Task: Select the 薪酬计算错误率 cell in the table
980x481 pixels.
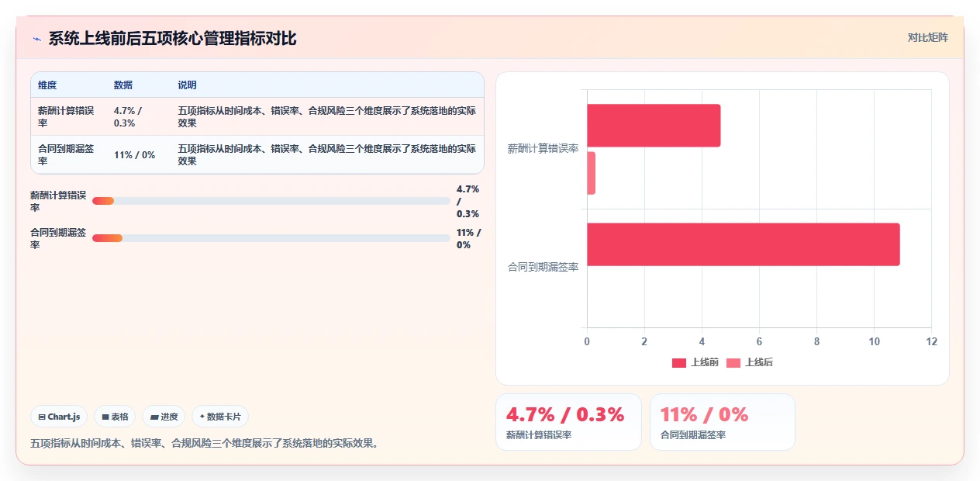Action: coord(67,116)
